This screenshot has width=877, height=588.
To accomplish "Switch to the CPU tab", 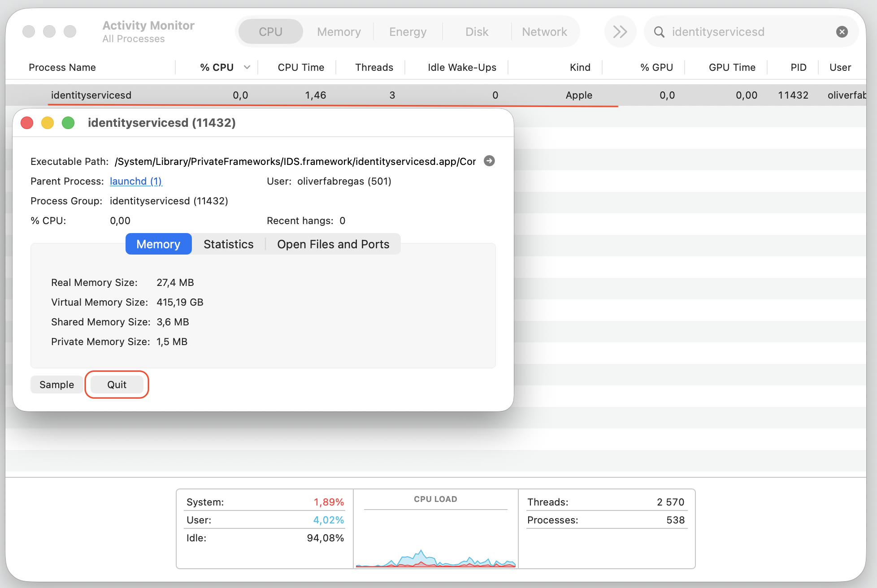I will click(x=270, y=32).
